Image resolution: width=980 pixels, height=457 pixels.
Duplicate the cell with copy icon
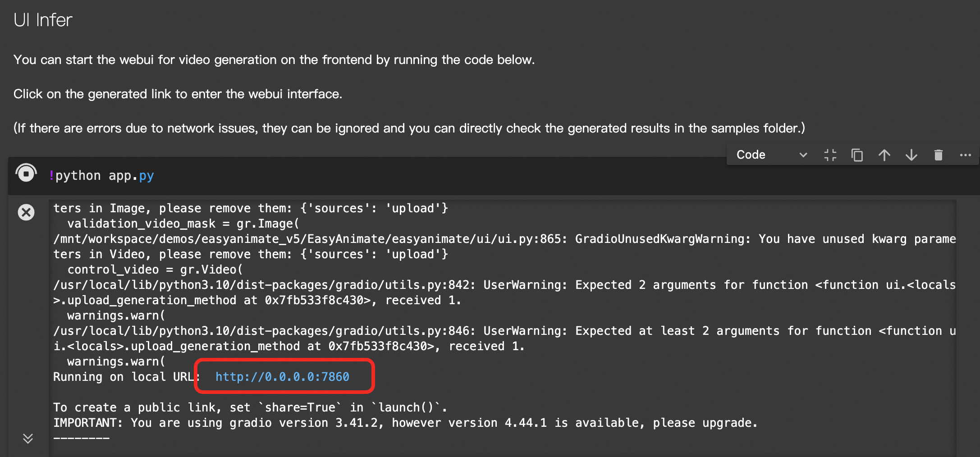coord(857,155)
